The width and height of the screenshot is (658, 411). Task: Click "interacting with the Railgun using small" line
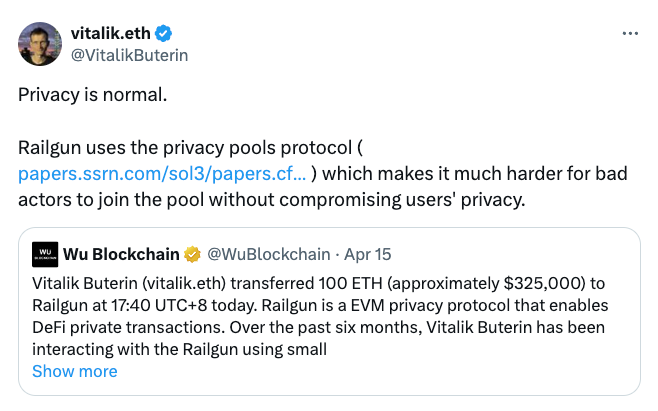click(180, 349)
